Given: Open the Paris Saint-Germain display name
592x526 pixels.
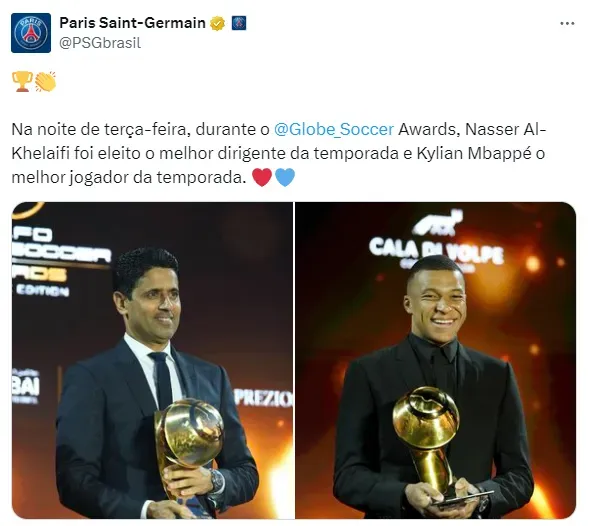Looking at the screenshot, I should (x=133, y=23).
